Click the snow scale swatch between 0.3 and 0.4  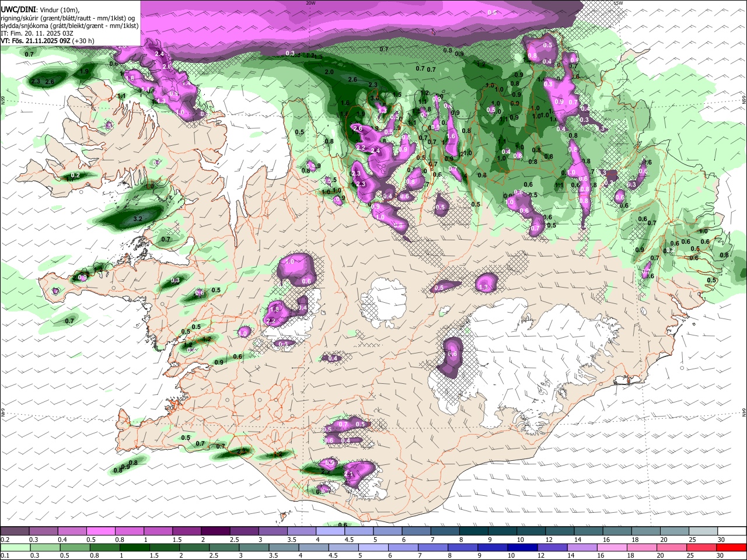point(44,531)
